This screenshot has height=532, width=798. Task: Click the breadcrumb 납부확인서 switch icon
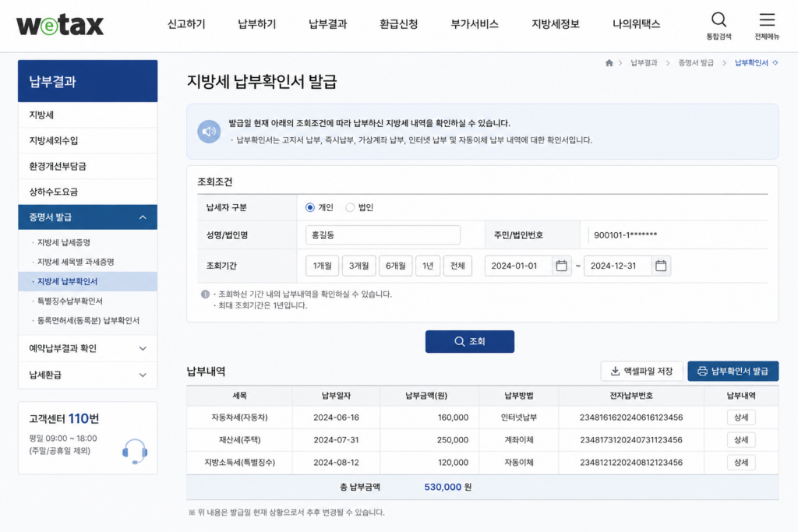click(775, 62)
